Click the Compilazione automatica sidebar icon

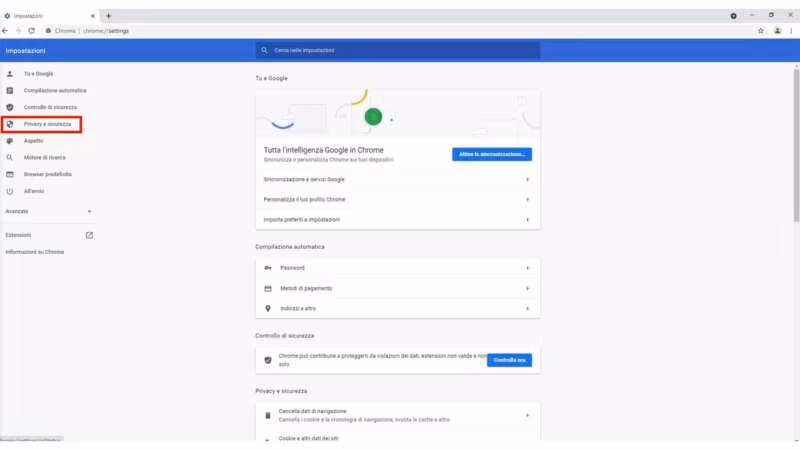pyautogui.click(x=10, y=91)
